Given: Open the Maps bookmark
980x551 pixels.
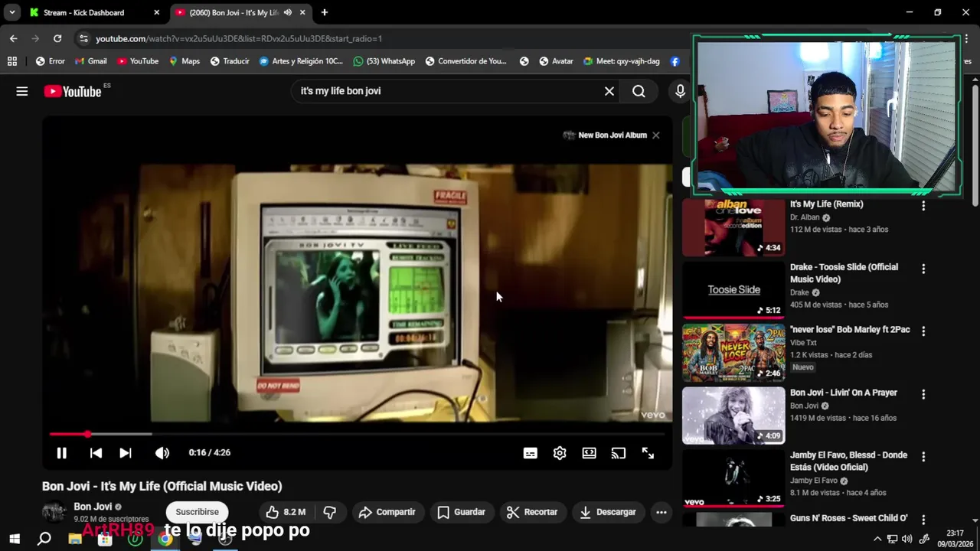Looking at the screenshot, I should click(185, 61).
